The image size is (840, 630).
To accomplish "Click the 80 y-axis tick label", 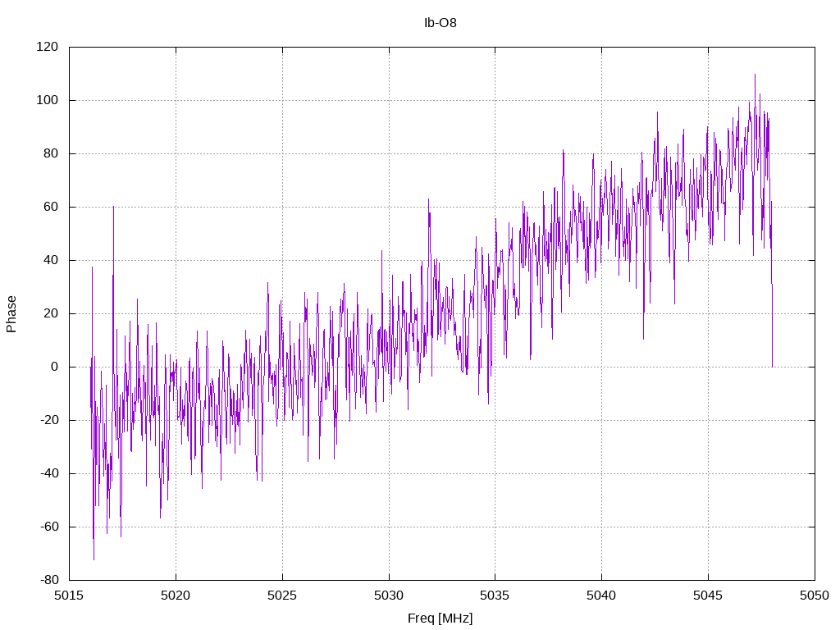I will pyautogui.click(x=50, y=153).
